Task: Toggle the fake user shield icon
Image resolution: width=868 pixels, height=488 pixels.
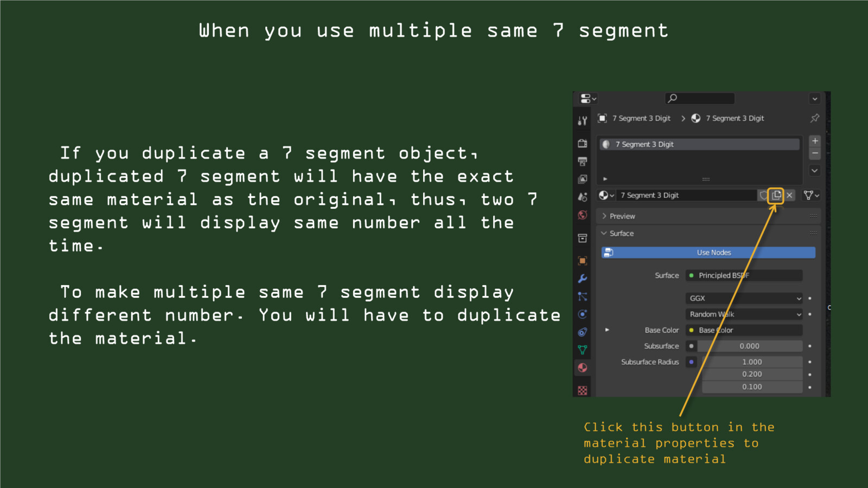Action: coord(764,195)
